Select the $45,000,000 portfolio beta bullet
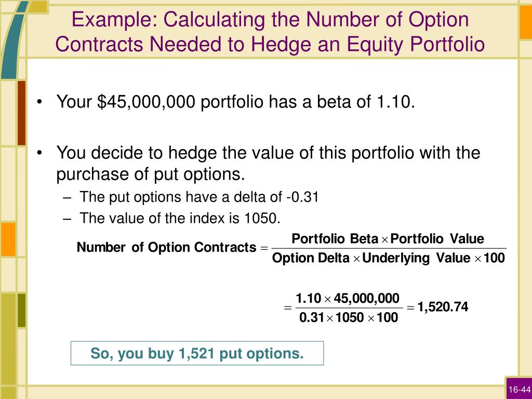 coord(236,102)
